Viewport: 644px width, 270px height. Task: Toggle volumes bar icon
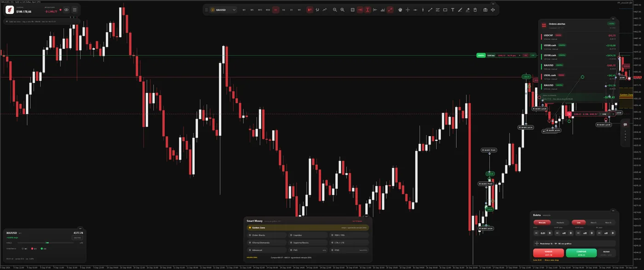click(383, 10)
